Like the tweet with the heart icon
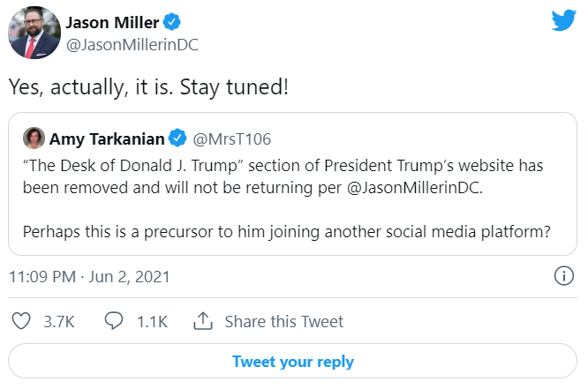Image resolution: width=588 pixels, height=389 pixels. click(21, 321)
